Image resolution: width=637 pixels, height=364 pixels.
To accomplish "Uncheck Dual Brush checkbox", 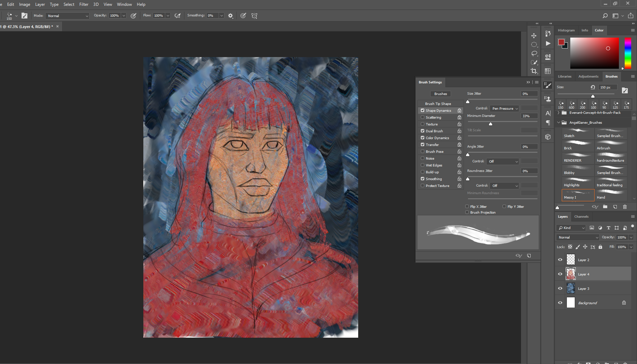I will pyautogui.click(x=422, y=131).
